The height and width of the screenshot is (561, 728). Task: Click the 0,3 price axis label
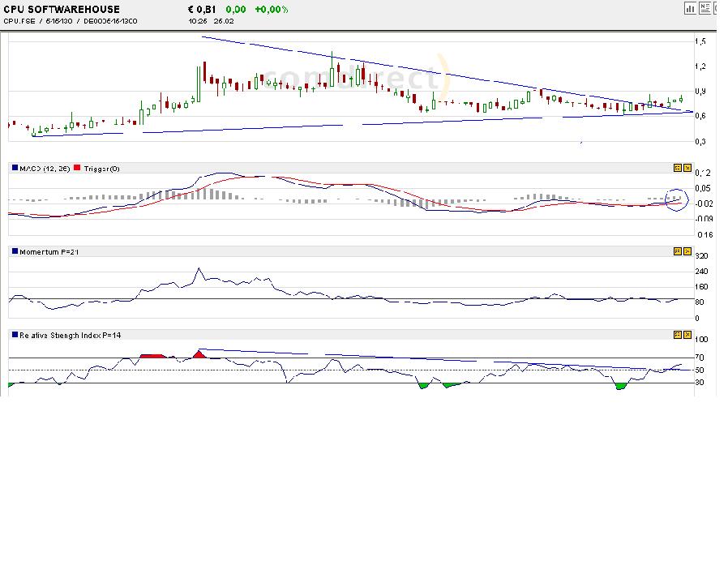[700, 142]
